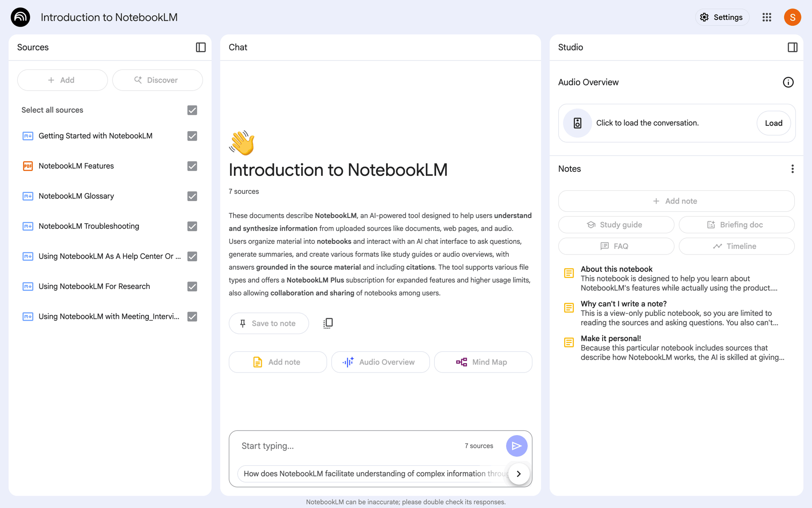Click the NotebookLM Features PDF icon
This screenshot has width=812, height=508.
tap(28, 166)
